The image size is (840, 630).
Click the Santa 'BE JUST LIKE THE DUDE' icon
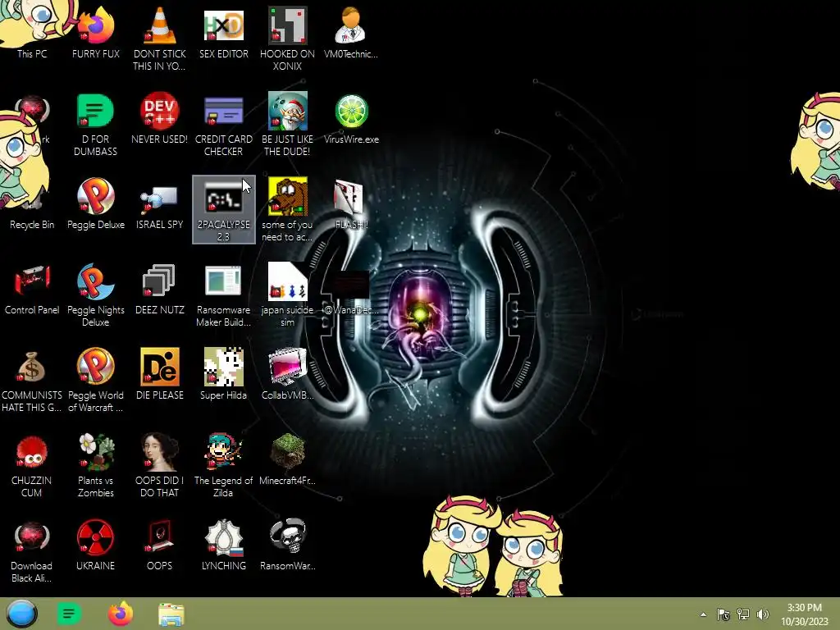[x=288, y=125]
